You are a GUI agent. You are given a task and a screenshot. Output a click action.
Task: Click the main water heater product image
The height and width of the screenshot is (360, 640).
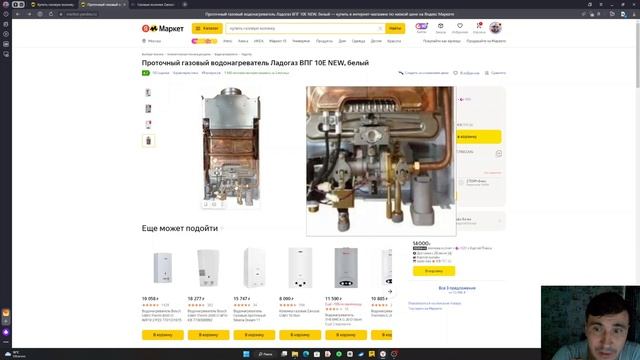231,147
